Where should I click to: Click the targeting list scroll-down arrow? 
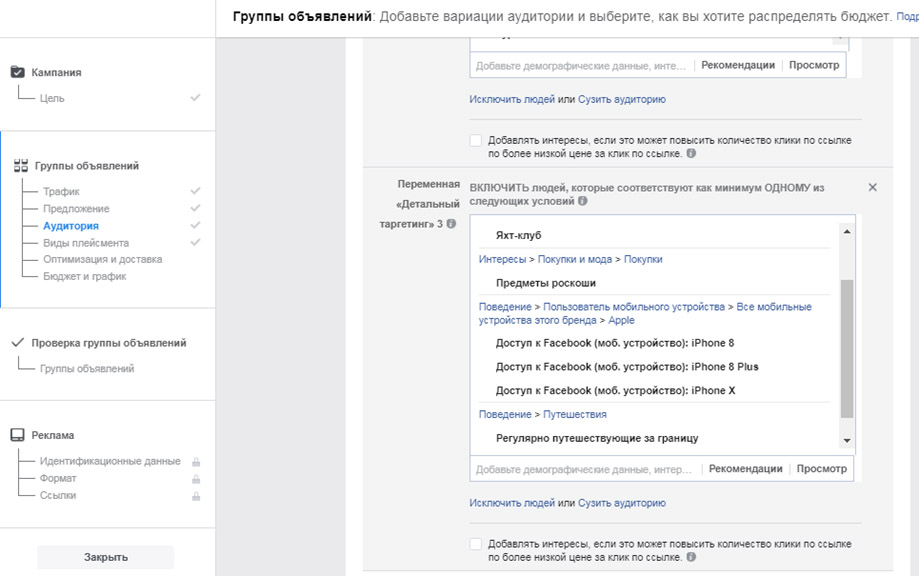[x=846, y=441]
